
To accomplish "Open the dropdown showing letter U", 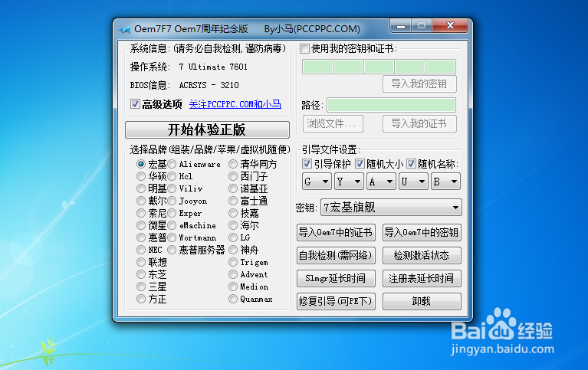I will 413,182.
